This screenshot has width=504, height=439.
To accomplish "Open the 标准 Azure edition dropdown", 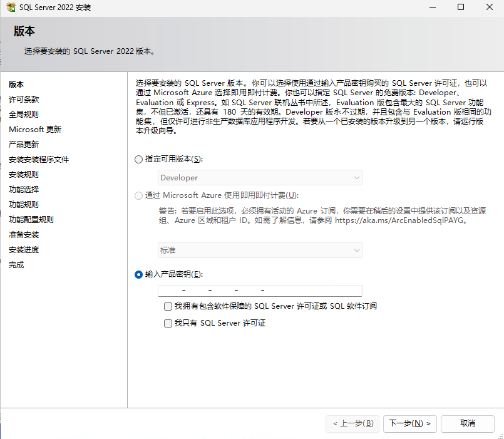I will tap(260, 250).
